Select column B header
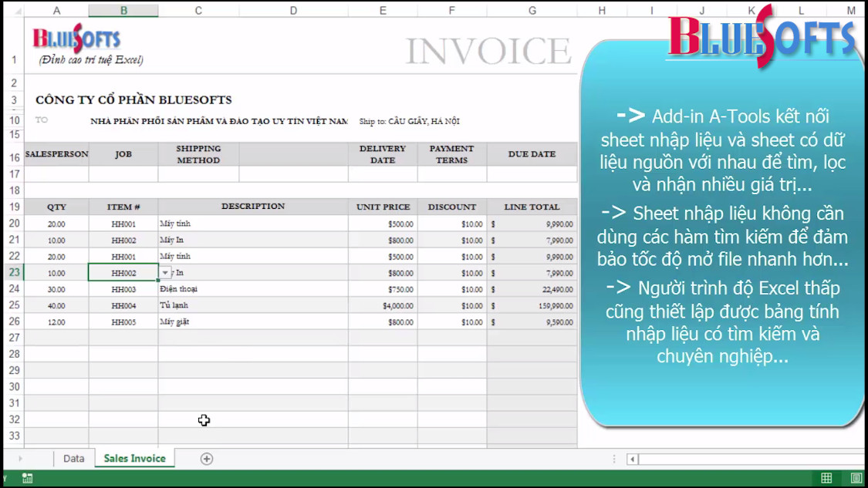Viewport: 868px width, 488px height. [x=123, y=11]
